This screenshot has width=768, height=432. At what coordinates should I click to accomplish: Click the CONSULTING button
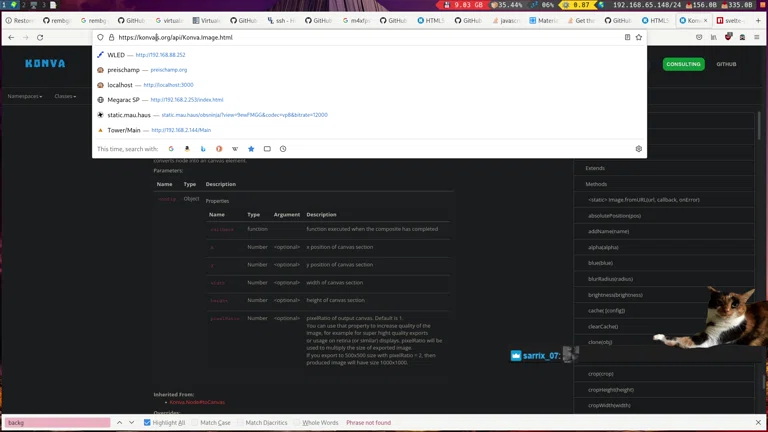click(x=683, y=64)
